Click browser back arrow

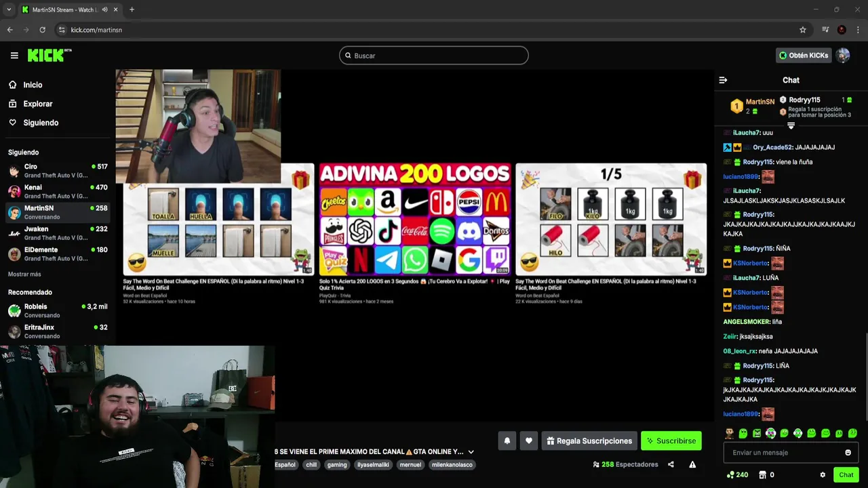pos(10,30)
